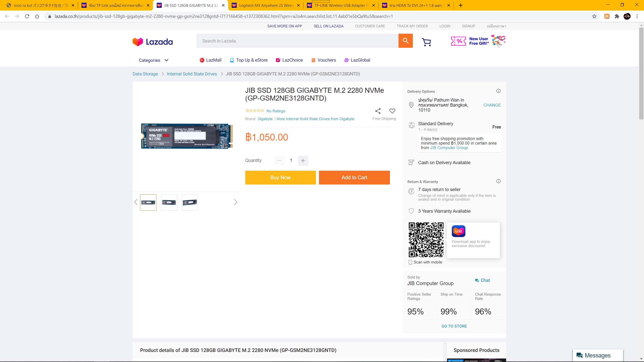This screenshot has height=362, width=644.
Task: Select the second product thumbnail
Action: [169, 202]
